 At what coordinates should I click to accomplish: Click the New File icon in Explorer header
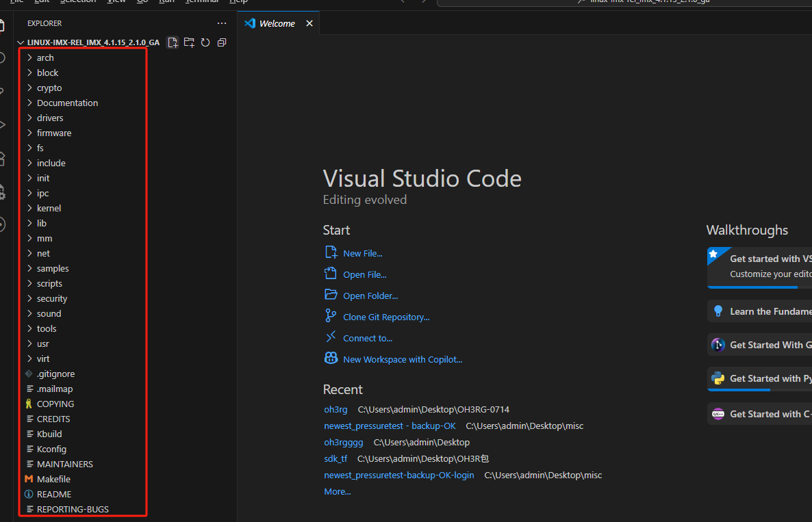pyautogui.click(x=173, y=42)
